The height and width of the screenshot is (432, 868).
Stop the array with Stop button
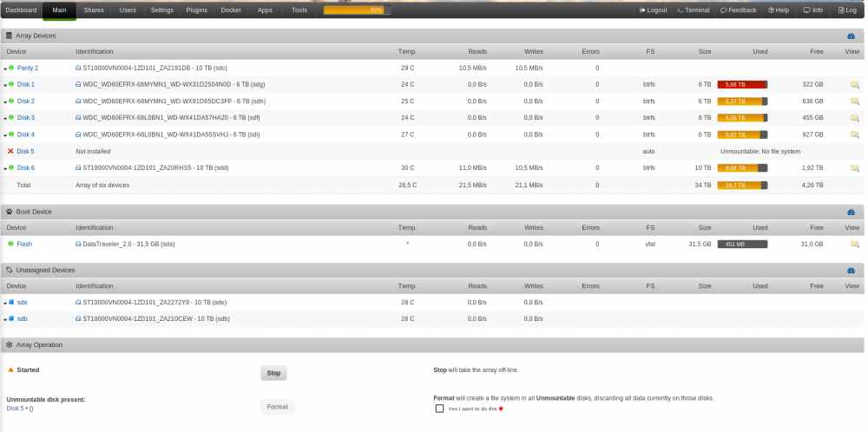click(x=274, y=373)
